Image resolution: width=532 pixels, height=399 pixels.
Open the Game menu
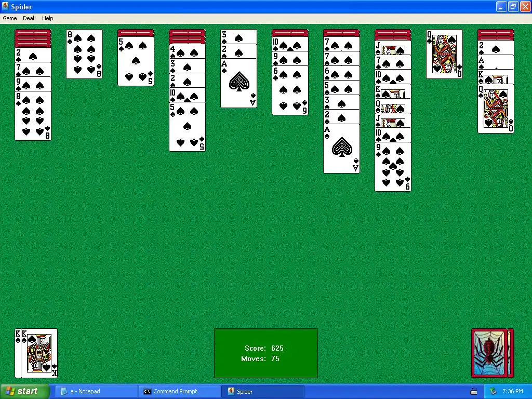point(9,18)
